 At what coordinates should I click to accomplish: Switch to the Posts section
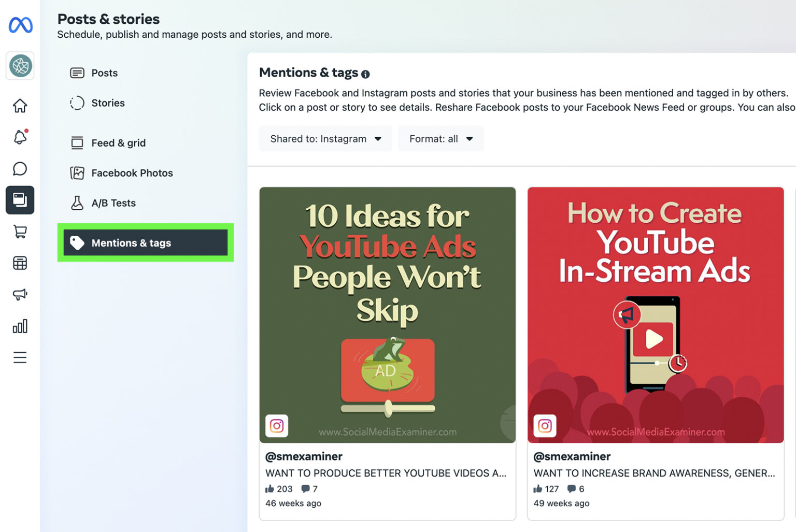click(104, 73)
